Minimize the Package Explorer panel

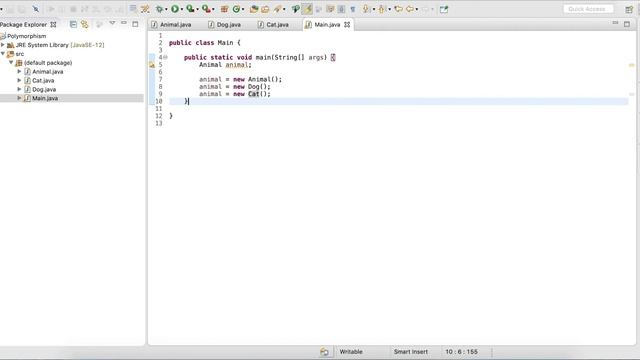point(124,23)
